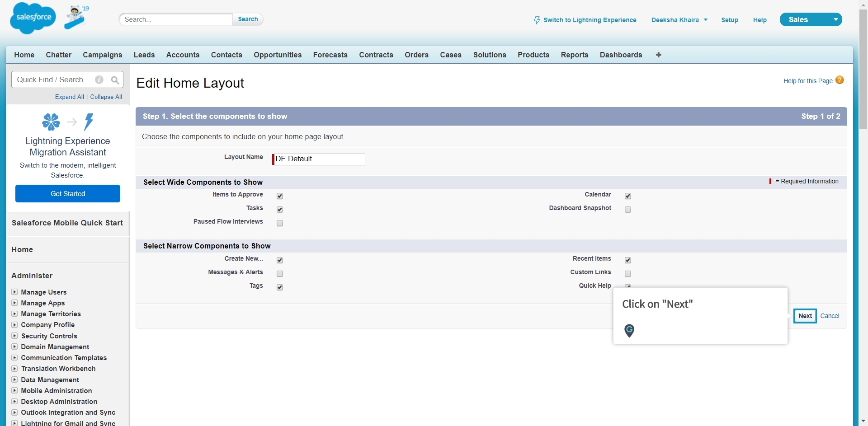The width and height of the screenshot is (868, 426).
Task: Enable the Dashboard Snapshot checkbox
Action: (x=628, y=210)
